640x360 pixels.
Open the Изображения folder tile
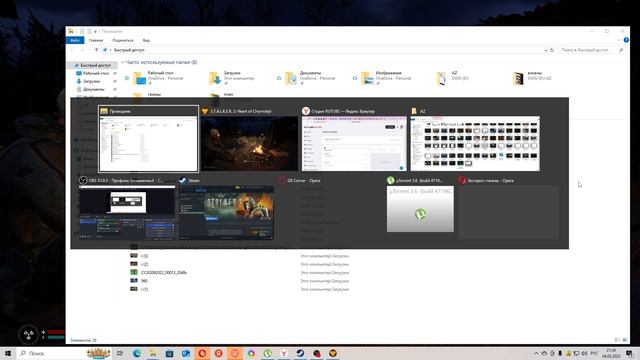(x=386, y=78)
